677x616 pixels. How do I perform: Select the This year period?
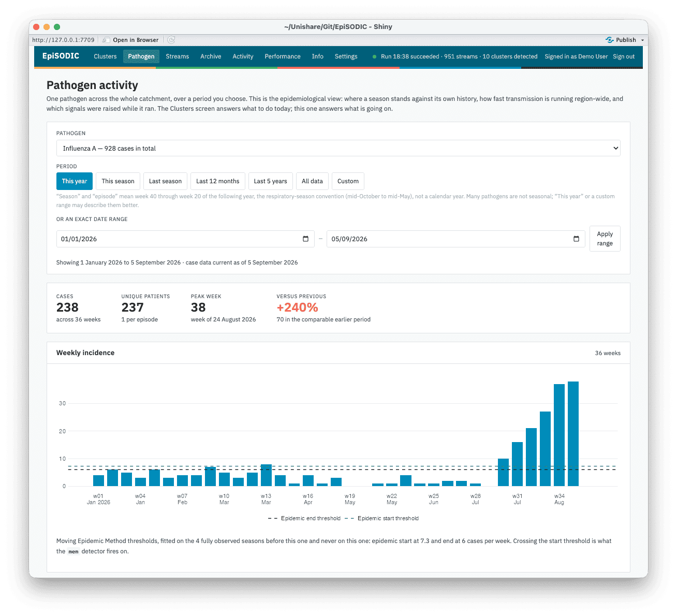75,181
